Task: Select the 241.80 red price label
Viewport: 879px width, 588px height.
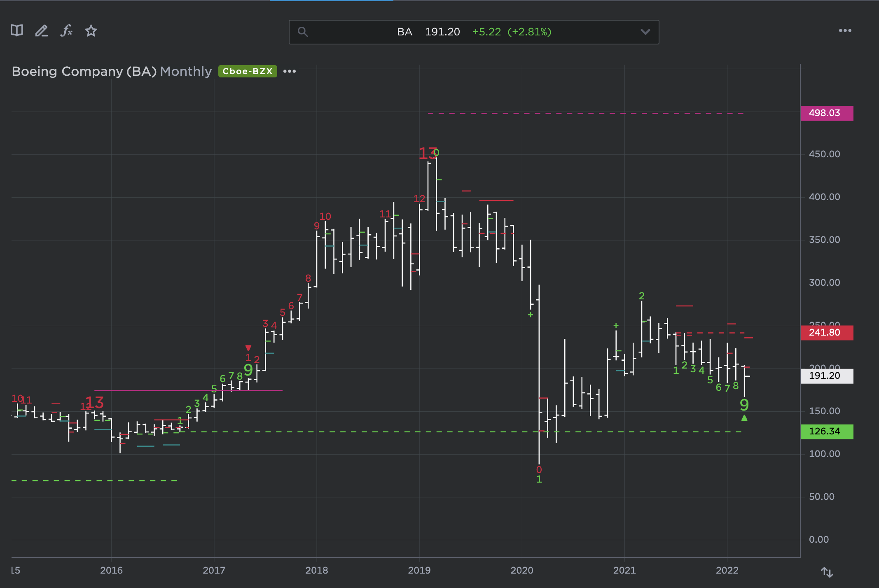Action: click(827, 333)
